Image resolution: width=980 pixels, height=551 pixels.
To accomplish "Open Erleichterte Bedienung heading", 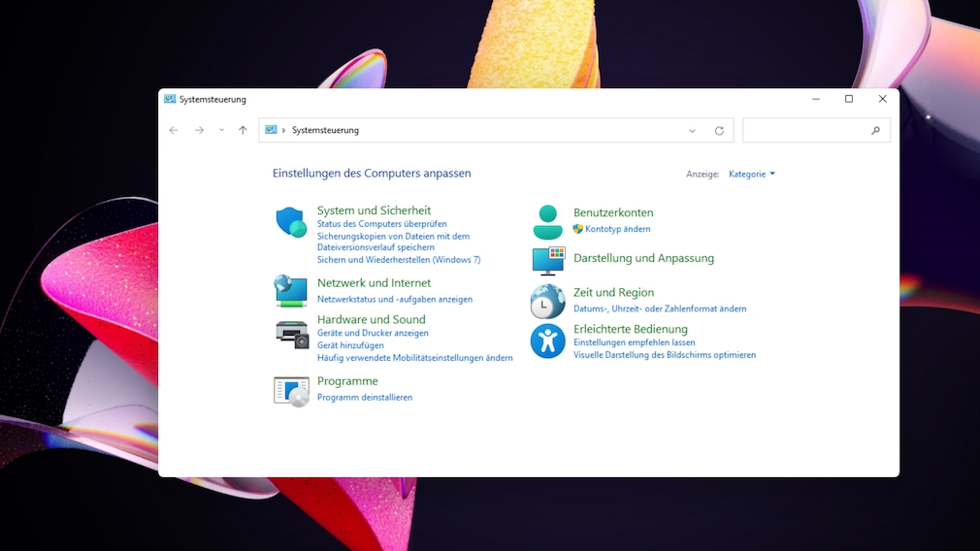I will click(631, 329).
